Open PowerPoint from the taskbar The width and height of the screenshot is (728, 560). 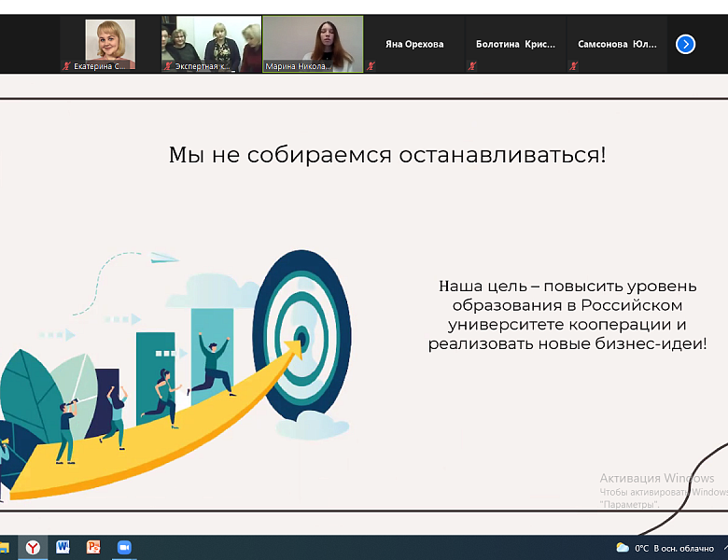coord(93,548)
